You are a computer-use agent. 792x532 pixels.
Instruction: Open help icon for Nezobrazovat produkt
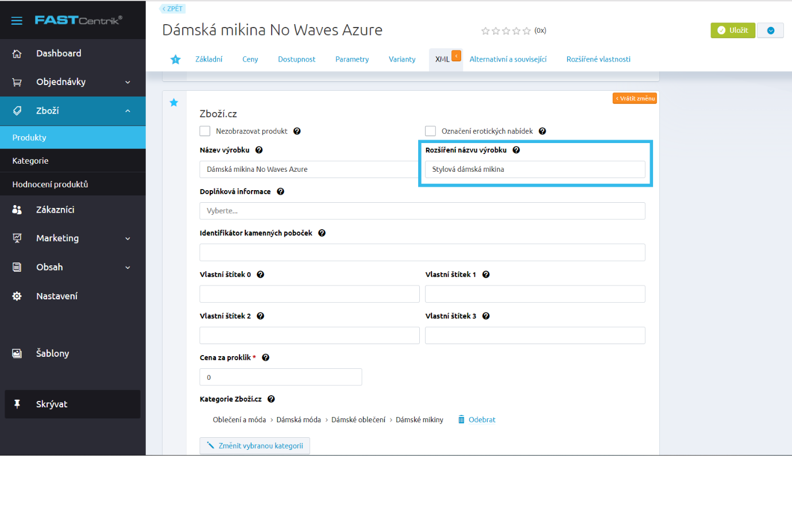pos(297,131)
